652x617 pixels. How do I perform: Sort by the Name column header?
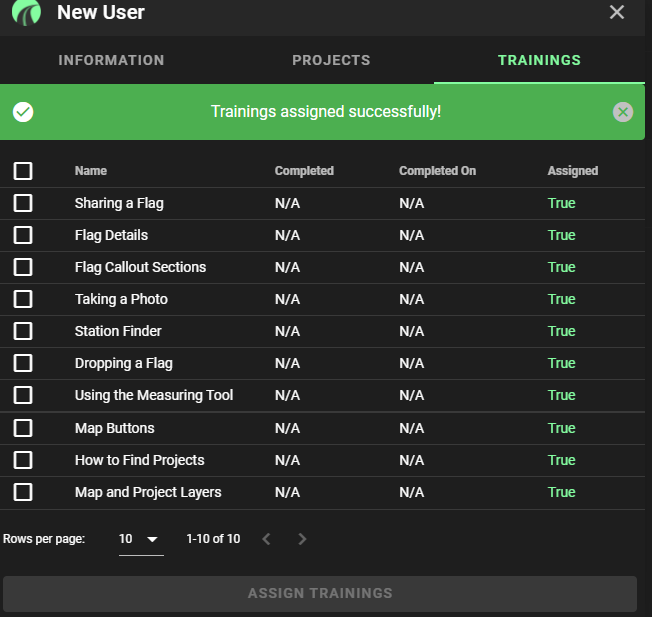pyautogui.click(x=91, y=171)
